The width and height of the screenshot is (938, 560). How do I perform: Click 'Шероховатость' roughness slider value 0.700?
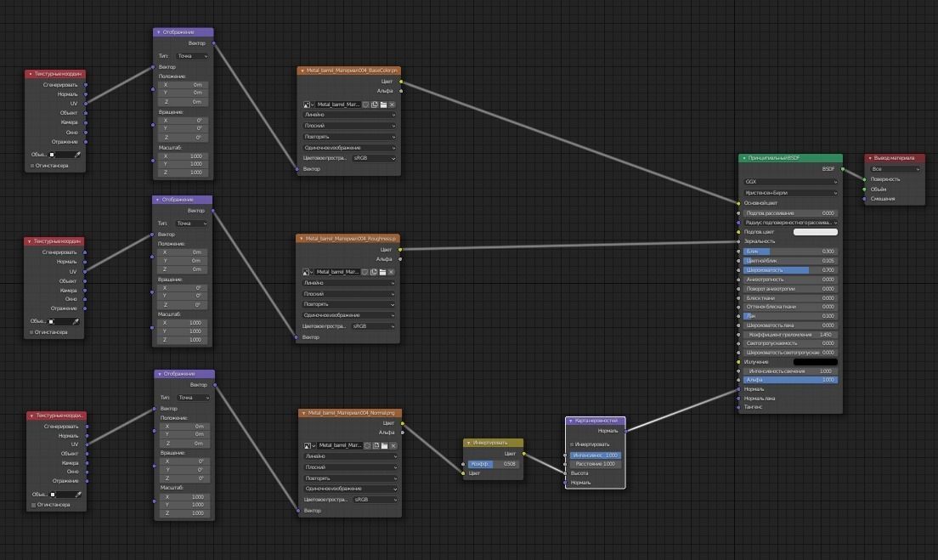click(790, 270)
